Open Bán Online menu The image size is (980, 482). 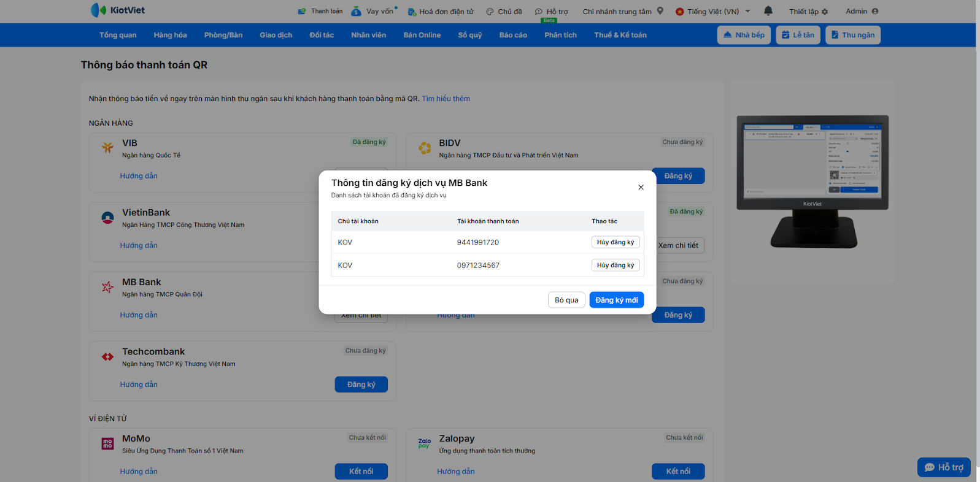[x=422, y=35]
